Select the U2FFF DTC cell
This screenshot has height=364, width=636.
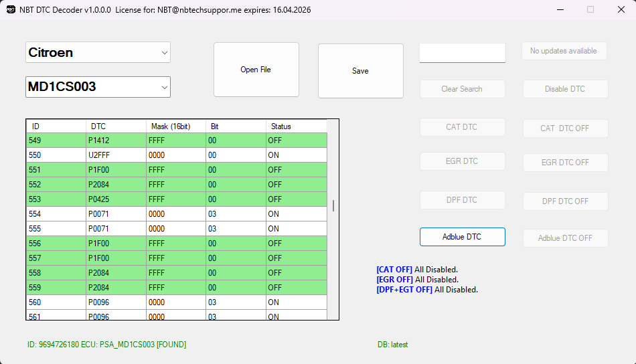(116, 155)
